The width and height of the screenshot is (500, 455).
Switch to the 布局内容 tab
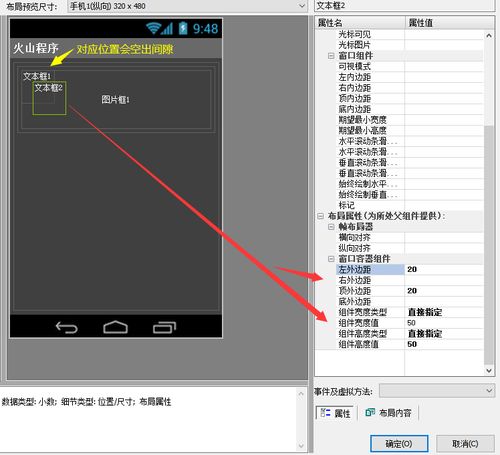pyautogui.click(x=388, y=413)
